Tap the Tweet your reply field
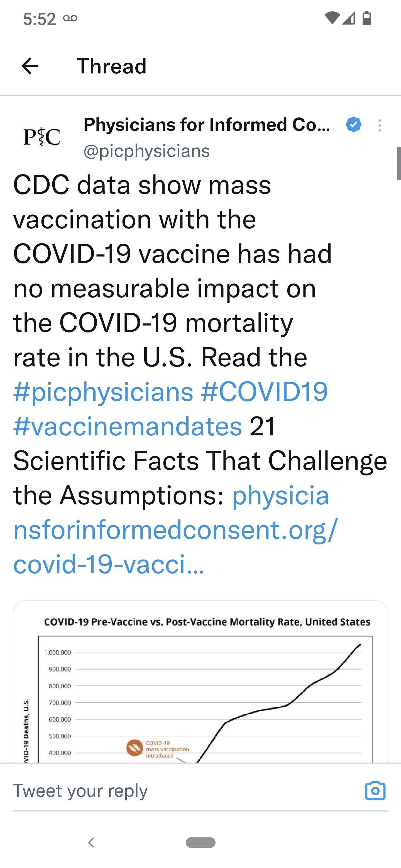This screenshot has height=868, width=401. click(200, 790)
